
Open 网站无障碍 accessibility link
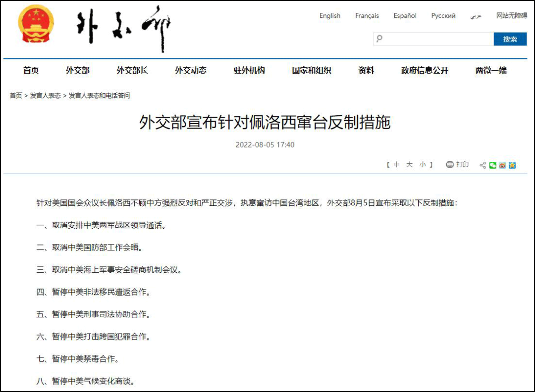511,15
